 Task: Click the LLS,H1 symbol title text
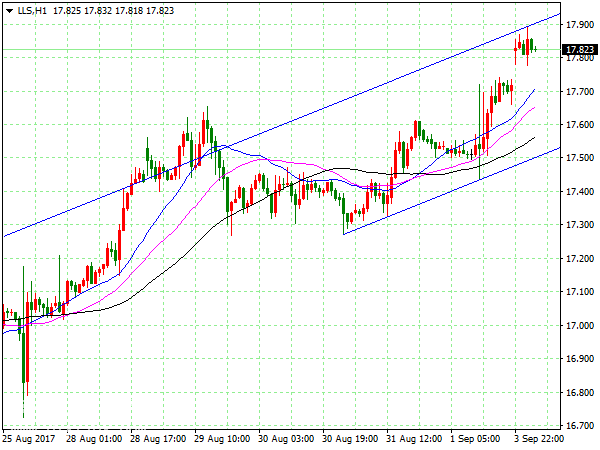click(x=32, y=11)
